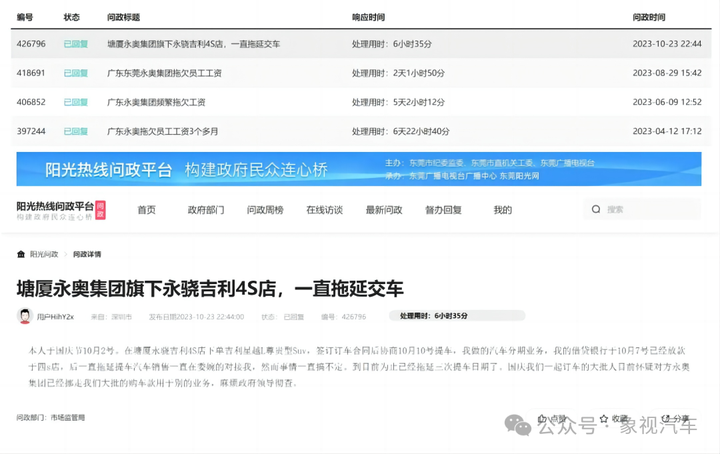
Task: Click the date 2023-10-23 22:44 in table
Action: click(667, 44)
